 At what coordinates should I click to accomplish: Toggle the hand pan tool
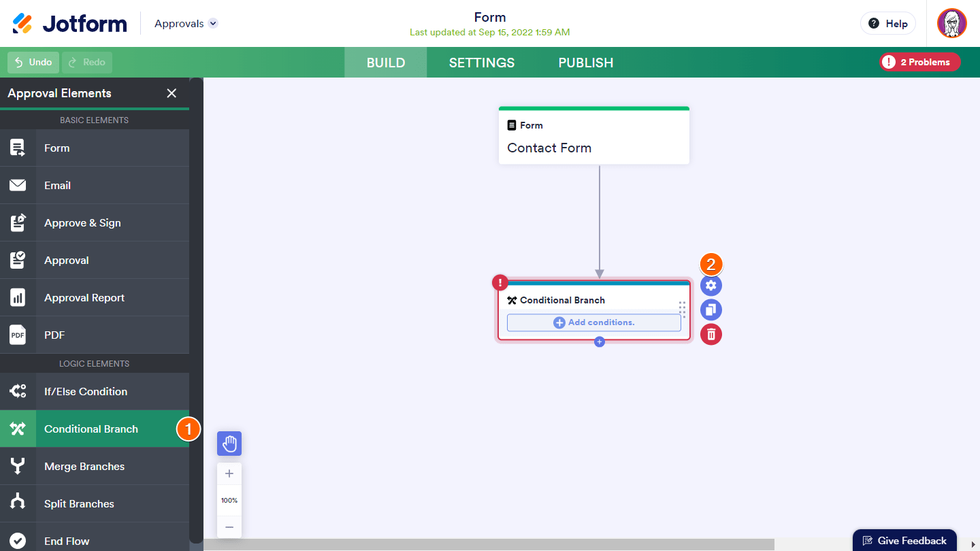click(229, 444)
